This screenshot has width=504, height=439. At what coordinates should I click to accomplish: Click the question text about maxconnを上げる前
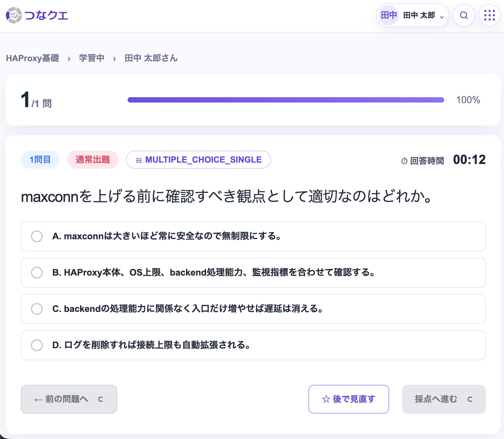click(x=226, y=196)
